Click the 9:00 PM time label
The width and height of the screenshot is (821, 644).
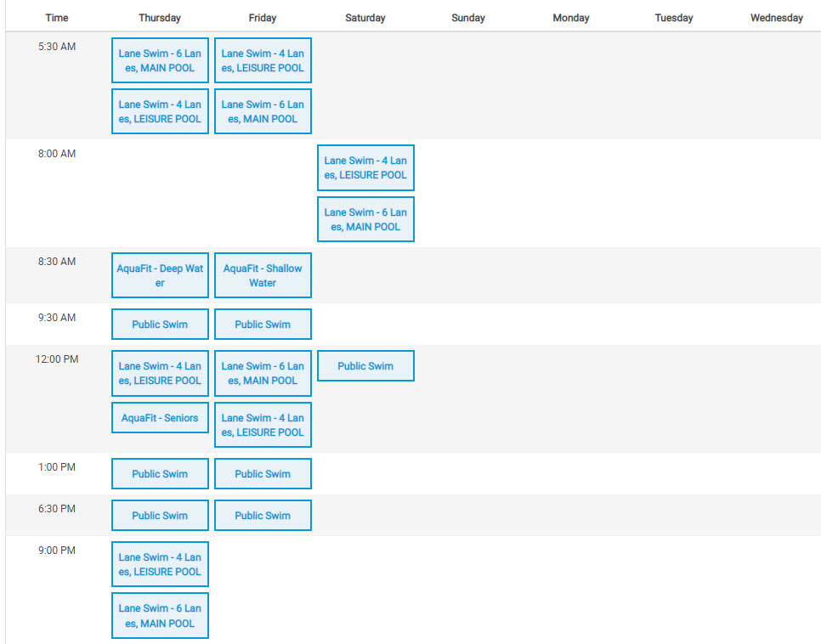coord(57,551)
